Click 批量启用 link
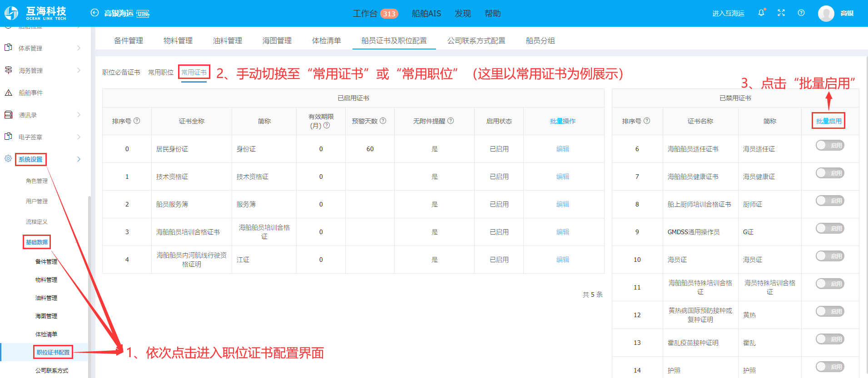Screen dimensions: 868x378 point(829,121)
